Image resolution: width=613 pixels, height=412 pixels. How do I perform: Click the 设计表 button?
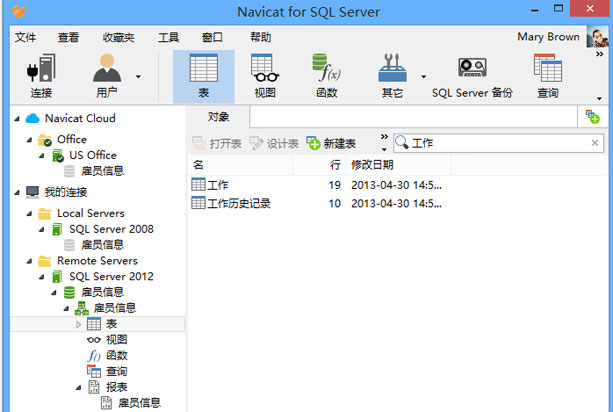274,143
